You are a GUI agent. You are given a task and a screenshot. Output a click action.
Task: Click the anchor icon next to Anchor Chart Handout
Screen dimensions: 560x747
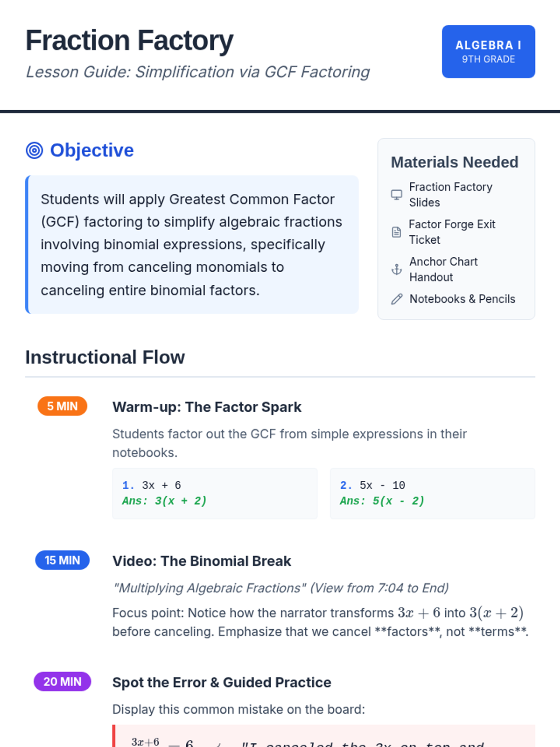pyautogui.click(x=396, y=269)
